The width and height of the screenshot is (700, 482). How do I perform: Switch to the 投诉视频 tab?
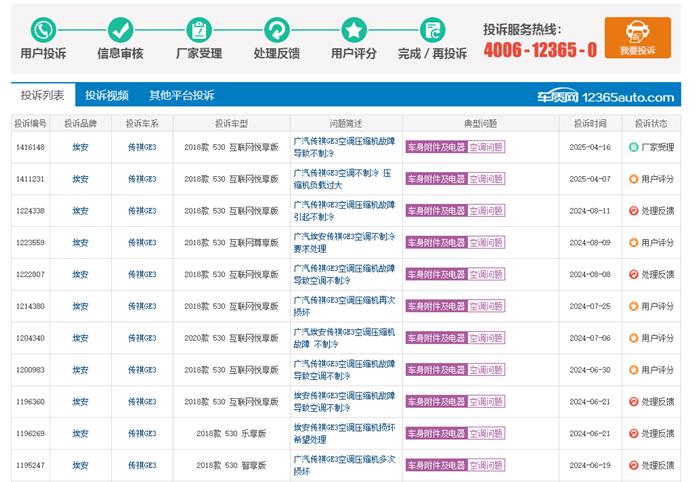pos(107,95)
